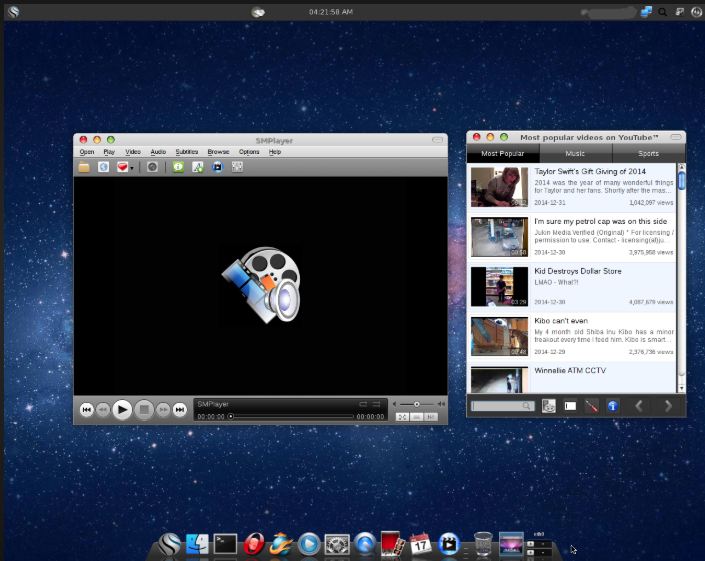Switch to the Sports tab

[649, 154]
